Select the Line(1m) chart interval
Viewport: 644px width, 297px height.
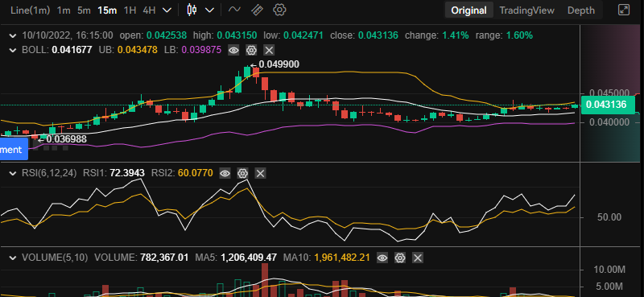31,10
